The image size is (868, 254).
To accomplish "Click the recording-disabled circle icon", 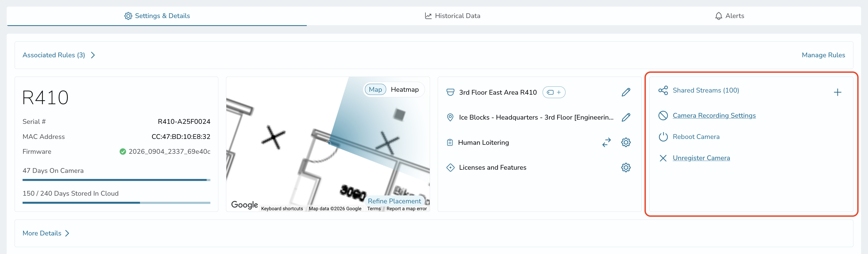I will pos(663,116).
